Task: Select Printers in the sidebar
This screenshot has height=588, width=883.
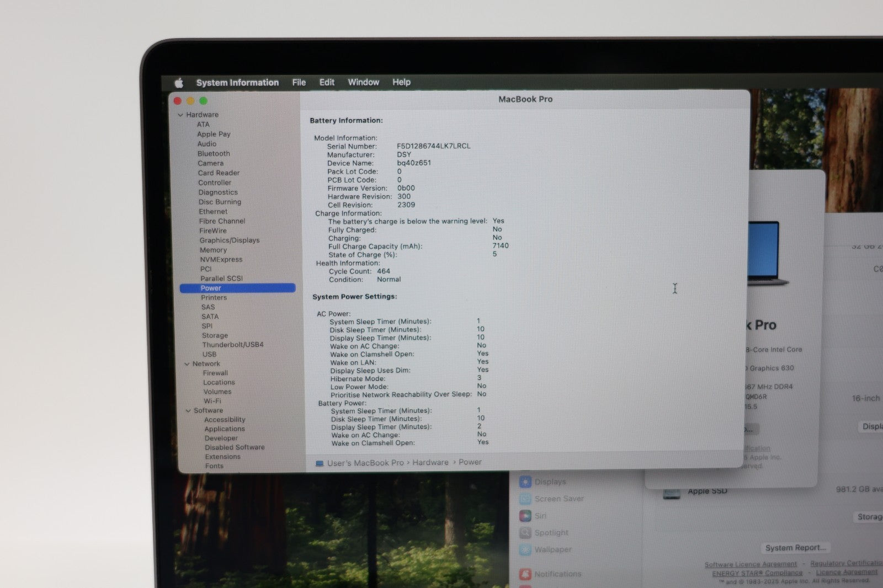Action: pos(214,298)
